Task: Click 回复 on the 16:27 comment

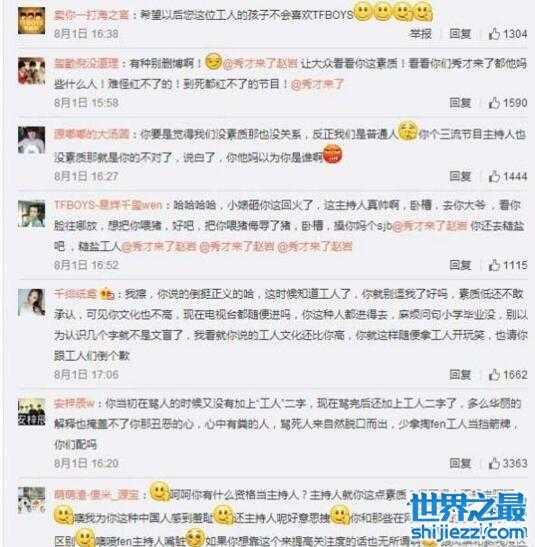Action: pyautogui.click(x=460, y=176)
